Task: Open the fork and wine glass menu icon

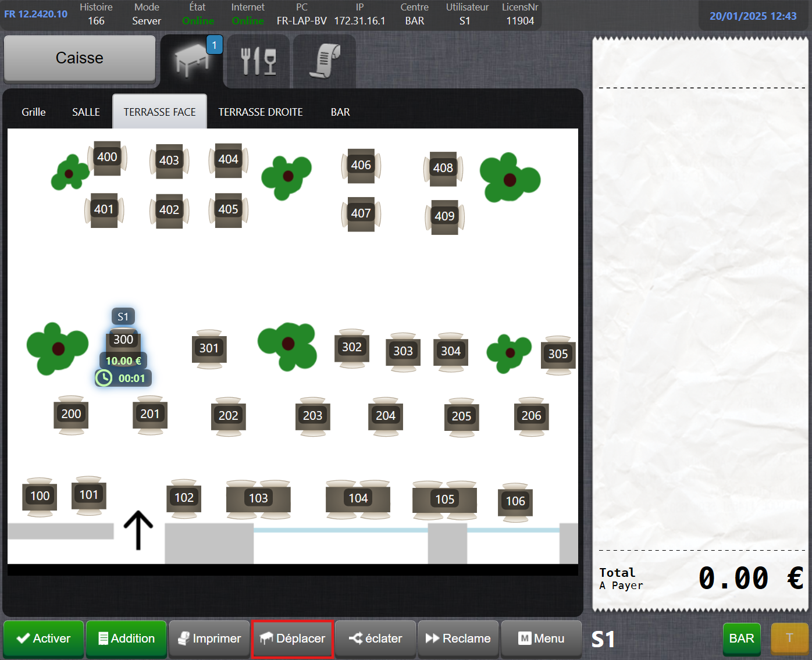Action: pyautogui.click(x=258, y=61)
